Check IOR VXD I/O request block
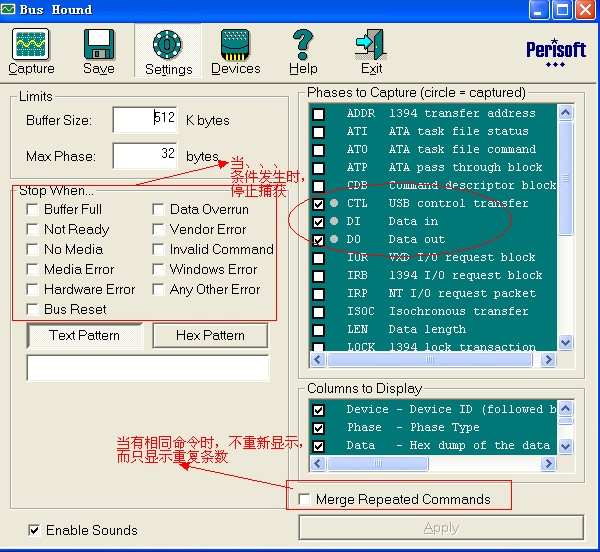 coord(318,258)
